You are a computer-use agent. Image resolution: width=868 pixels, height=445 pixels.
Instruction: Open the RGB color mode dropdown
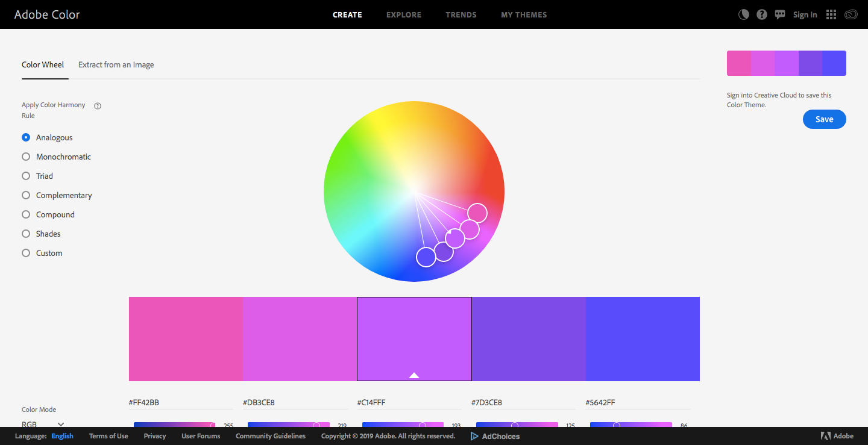[x=43, y=424]
